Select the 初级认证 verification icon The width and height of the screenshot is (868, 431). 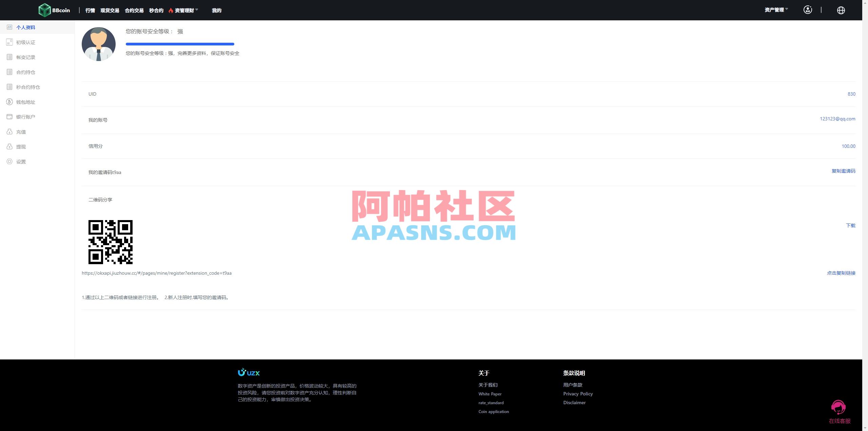[9, 42]
